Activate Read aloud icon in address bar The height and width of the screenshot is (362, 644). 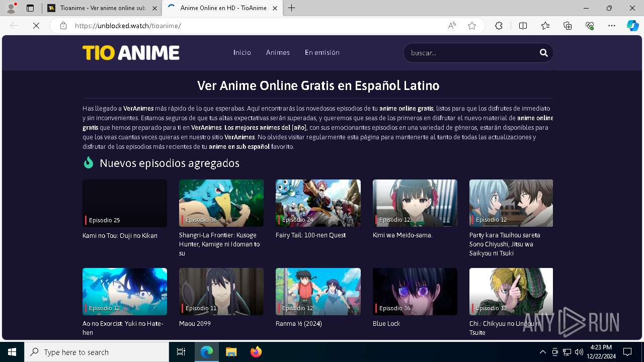click(452, 26)
